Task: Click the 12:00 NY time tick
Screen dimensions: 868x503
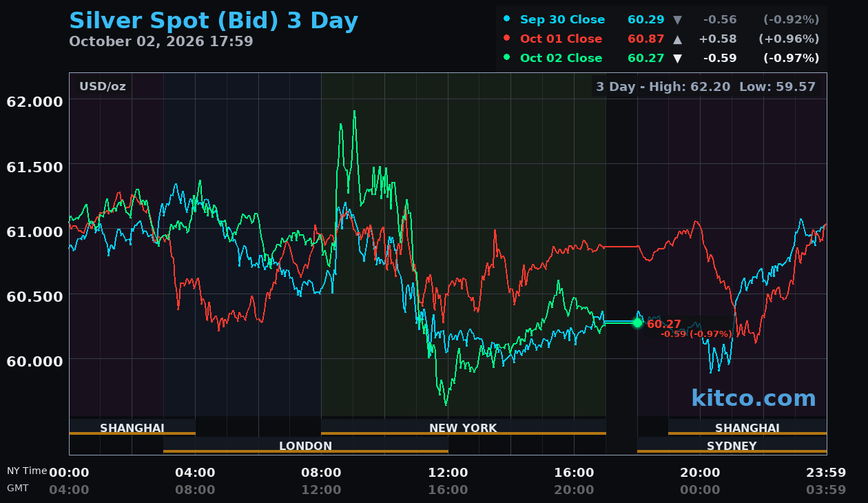Action: pos(448,473)
